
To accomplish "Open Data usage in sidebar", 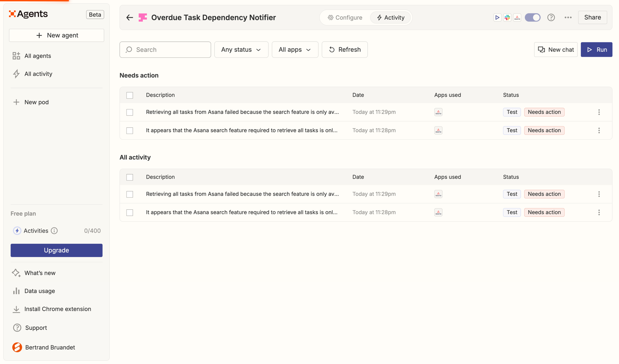I will 34,291.
